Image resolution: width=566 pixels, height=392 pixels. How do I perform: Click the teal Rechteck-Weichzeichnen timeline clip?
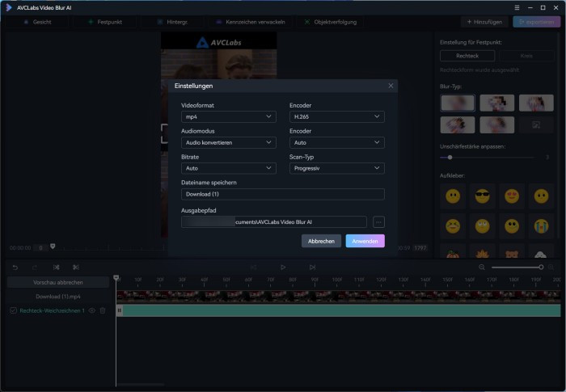point(338,310)
